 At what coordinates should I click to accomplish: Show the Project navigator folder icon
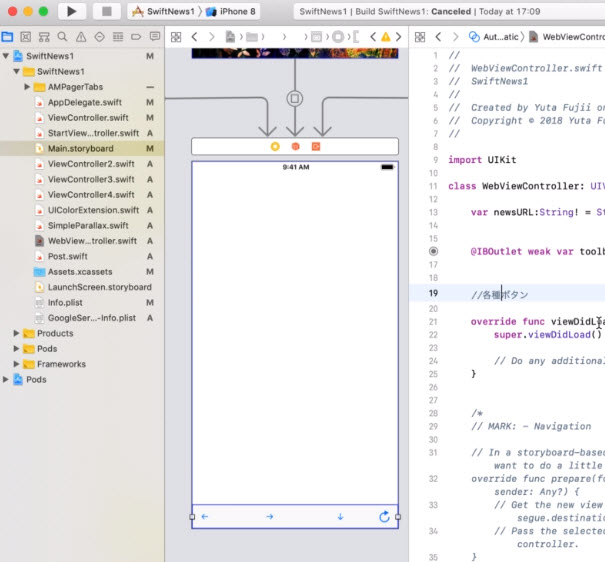tap(7, 37)
